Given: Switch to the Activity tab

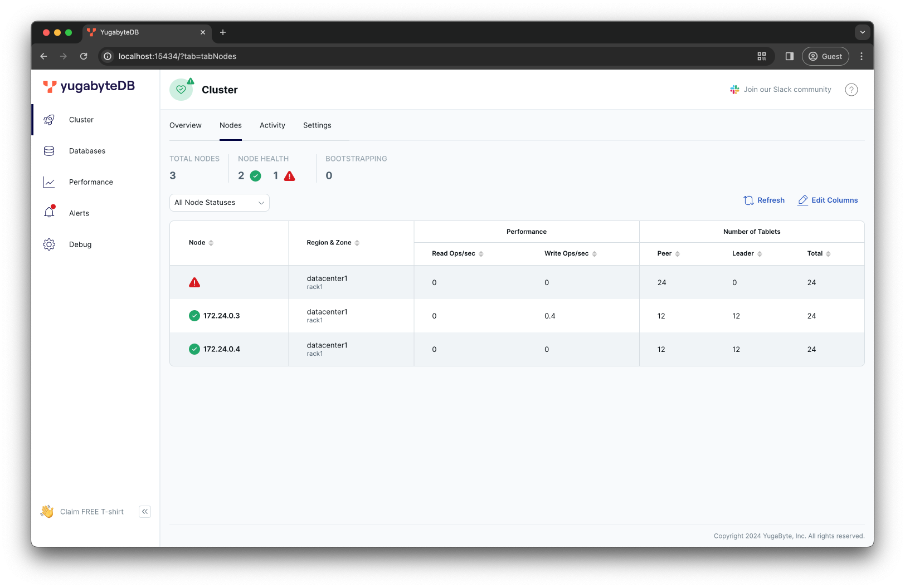Looking at the screenshot, I should pyautogui.click(x=272, y=125).
